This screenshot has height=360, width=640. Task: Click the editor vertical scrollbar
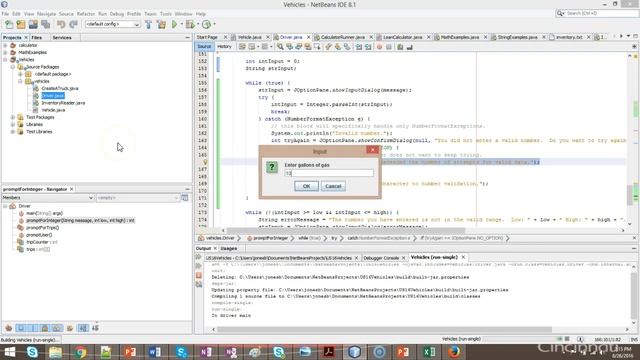[631, 196]
